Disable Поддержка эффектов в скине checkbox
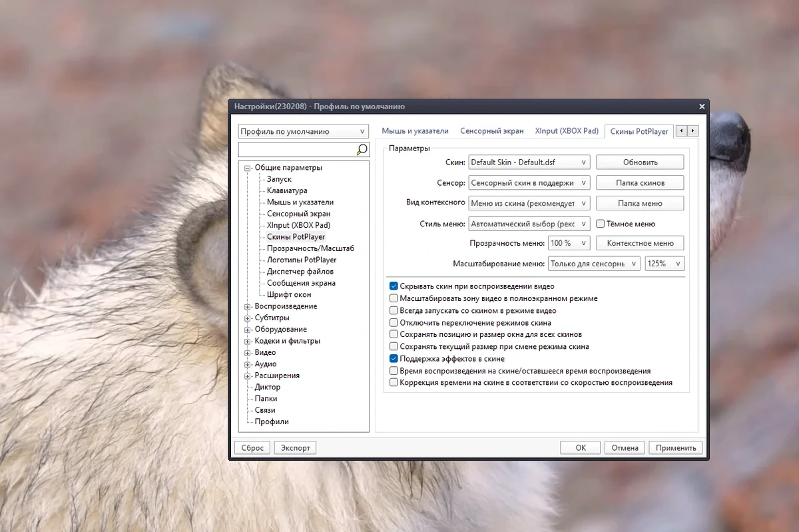 (x=394, y=358)
